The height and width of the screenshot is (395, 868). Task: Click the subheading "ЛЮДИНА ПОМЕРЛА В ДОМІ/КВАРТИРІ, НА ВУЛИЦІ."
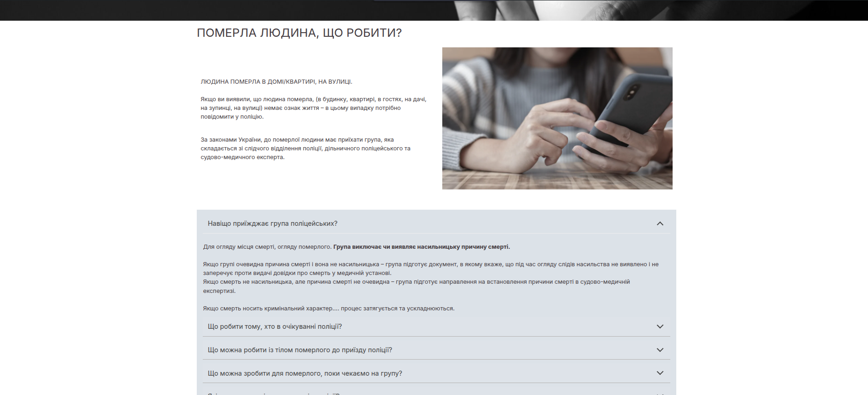pyautogui.click(x=276, y=82)
